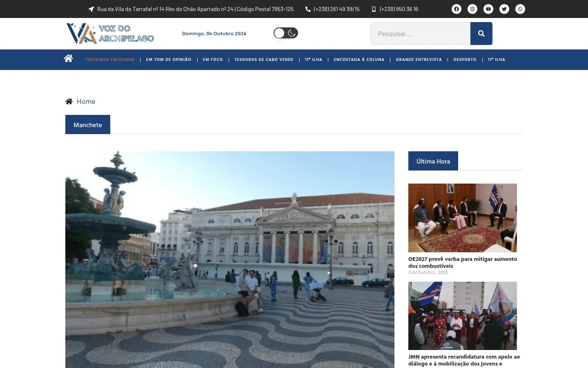Viewport: 588px width, 368px height.
Task: Select the Manchete tab
Action: [88, 125]
